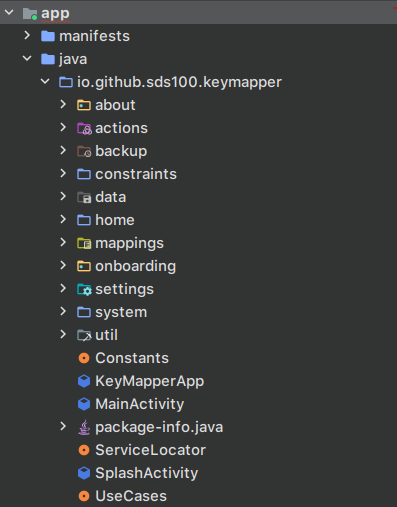Select the 'MainActivity' file label

pyautogui.click(x=140, y=404)
